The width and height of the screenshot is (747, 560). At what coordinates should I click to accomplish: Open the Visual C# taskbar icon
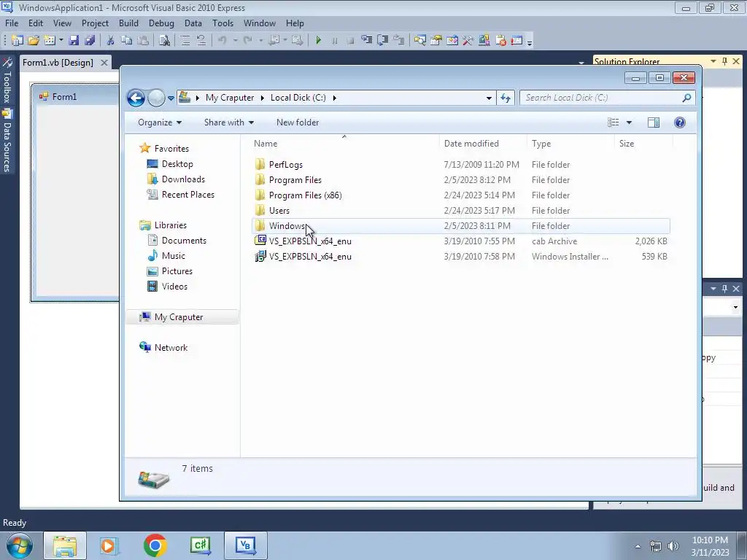click(x=200, y=545)
